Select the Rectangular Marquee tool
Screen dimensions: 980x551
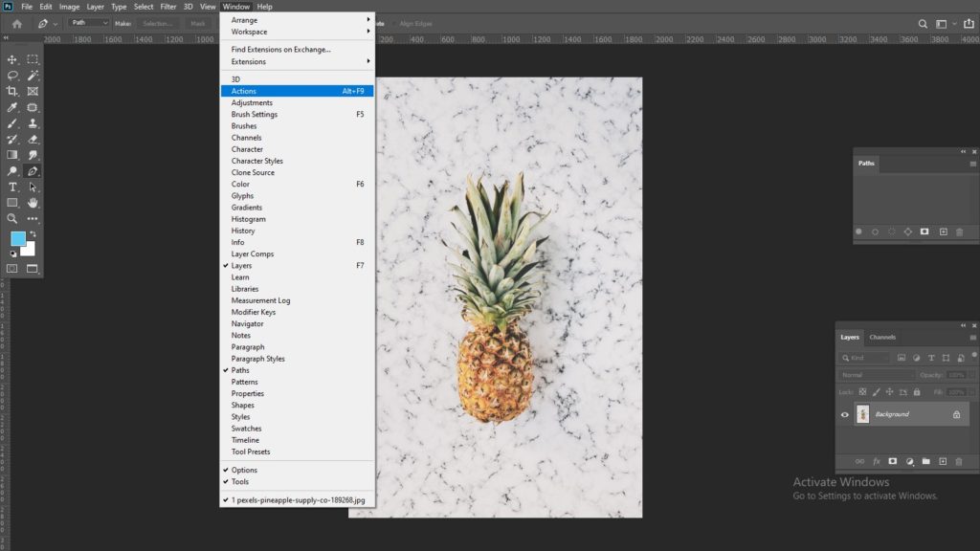click(x=33, y=59)
